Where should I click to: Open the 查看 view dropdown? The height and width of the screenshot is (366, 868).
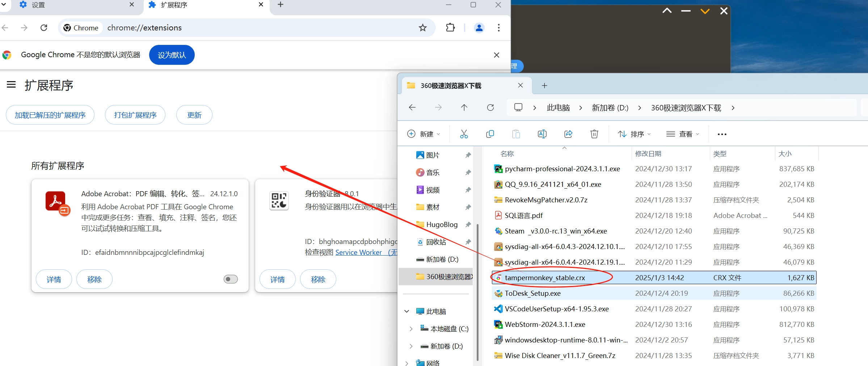[x=683, y=134]
